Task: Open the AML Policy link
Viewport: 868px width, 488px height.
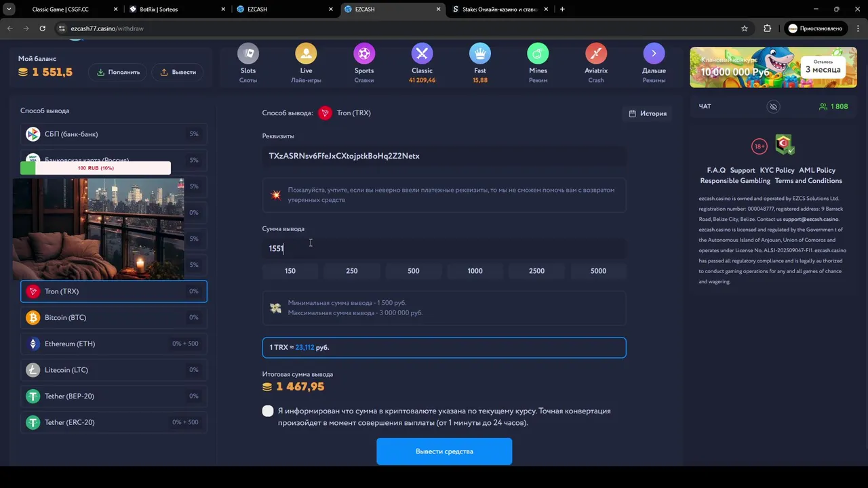Action: (x=817, y=170)
